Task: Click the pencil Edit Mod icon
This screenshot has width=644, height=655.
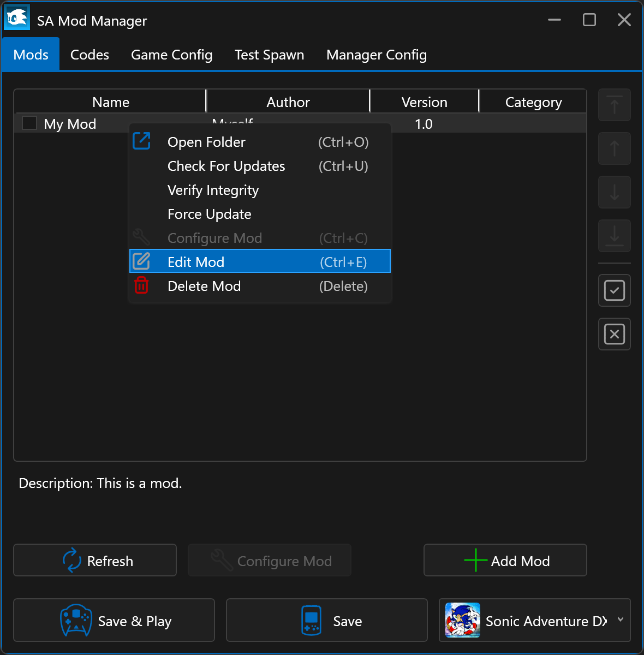Action: 141,261
